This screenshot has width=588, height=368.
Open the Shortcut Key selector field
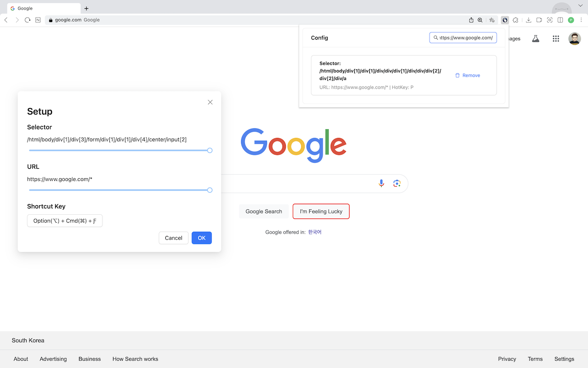pos(65,221)
